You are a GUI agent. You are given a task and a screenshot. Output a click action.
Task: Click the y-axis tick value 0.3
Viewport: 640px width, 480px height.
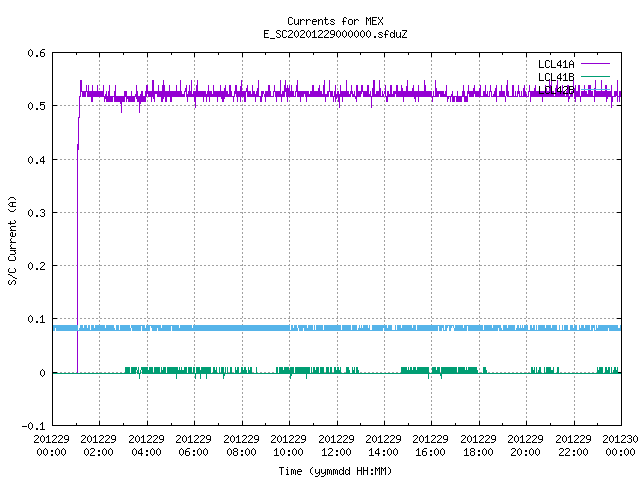click(36, 213)
